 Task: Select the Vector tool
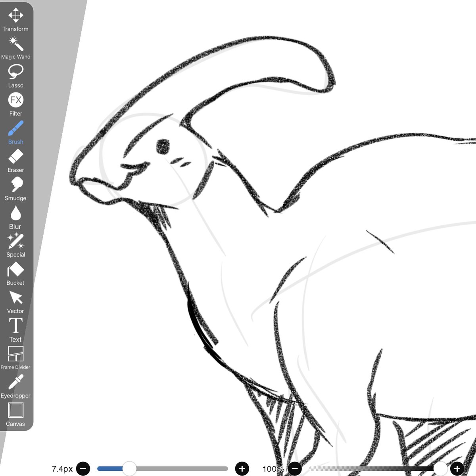pyautogui.click(x=15, y=301)
